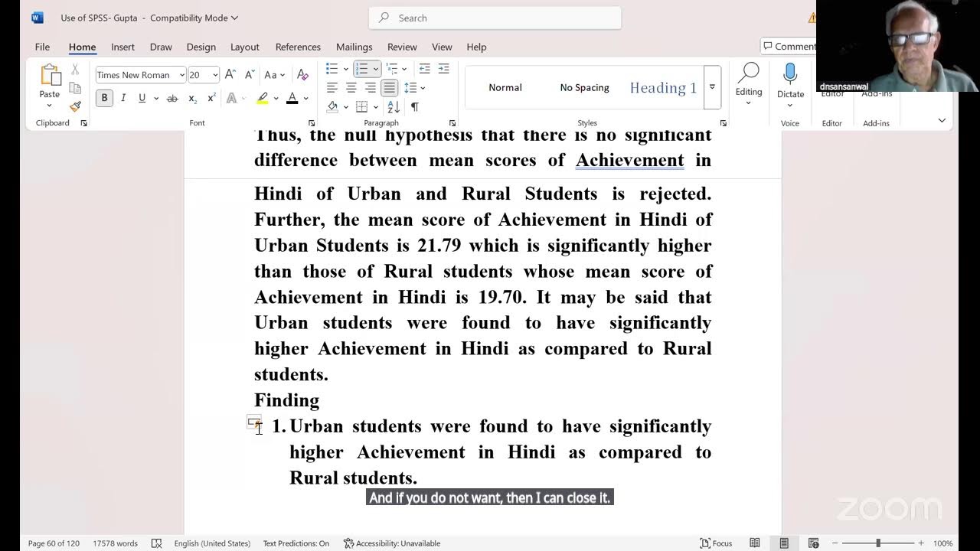Activate the Format Painter brush
The height and width of the screenshot is (551, 980).
(75, 106)
